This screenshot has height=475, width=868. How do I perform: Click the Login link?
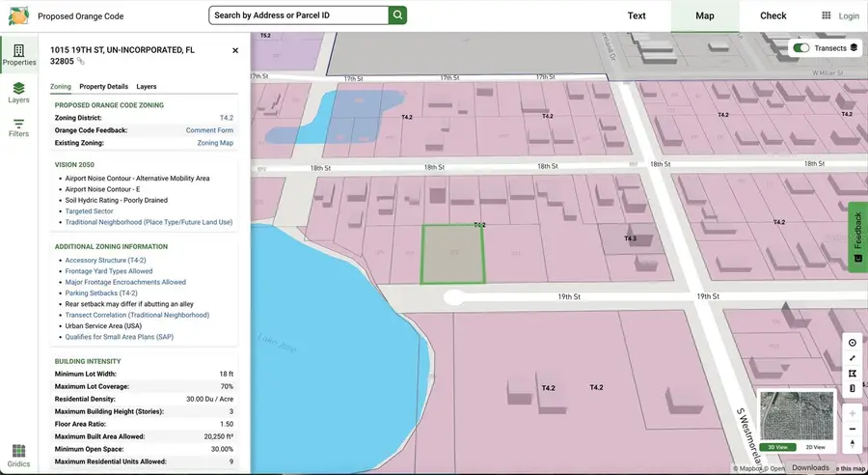[849, 16]
